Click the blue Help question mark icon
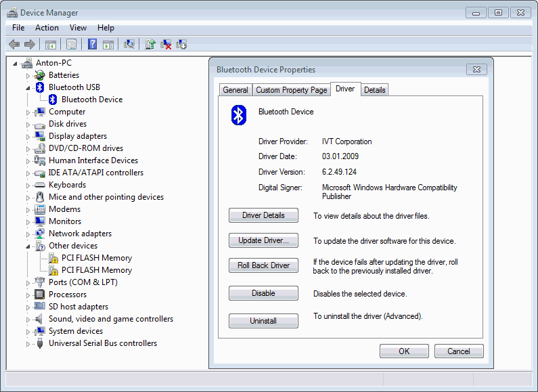 pos(92,45)
